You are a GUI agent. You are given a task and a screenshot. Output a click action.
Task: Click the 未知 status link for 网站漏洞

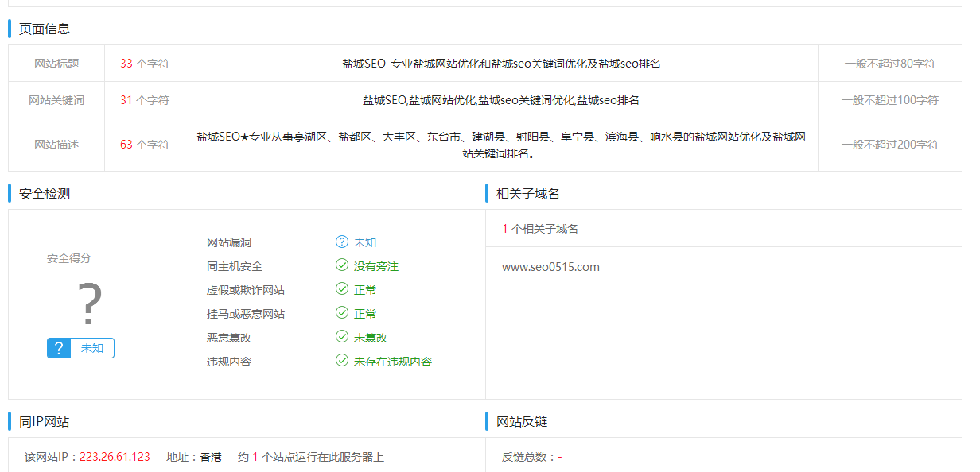click(x=365, y=242)
